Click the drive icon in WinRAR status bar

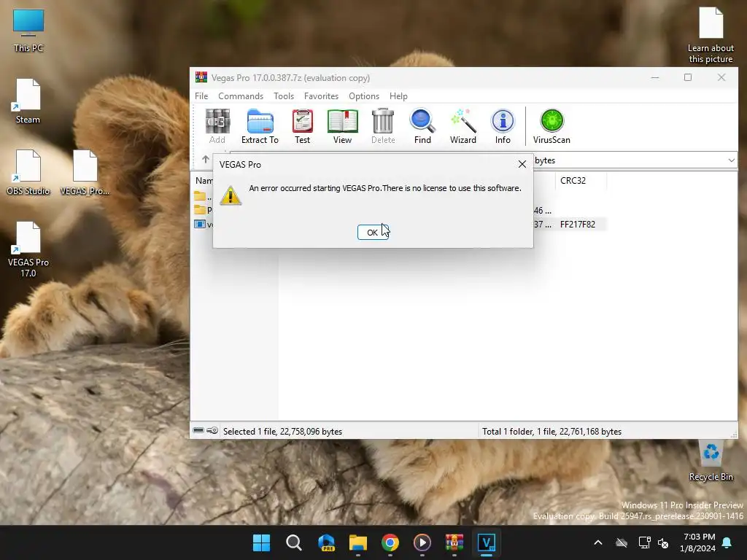point(198,430)
